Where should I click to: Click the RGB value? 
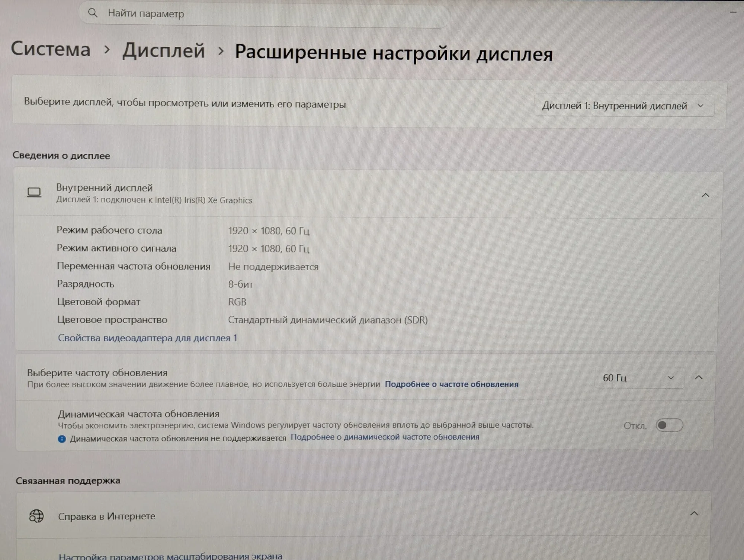[x=237, y=302]
